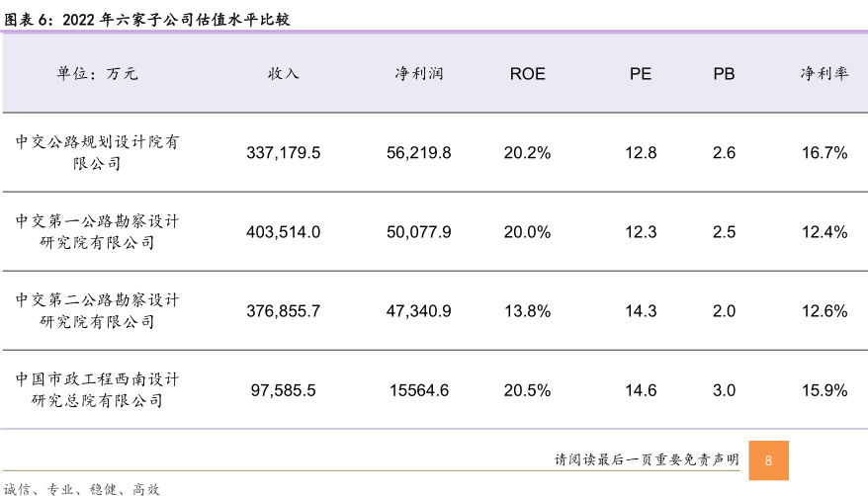Click the '单位：万元' header cell

click(x=97, y=74)
